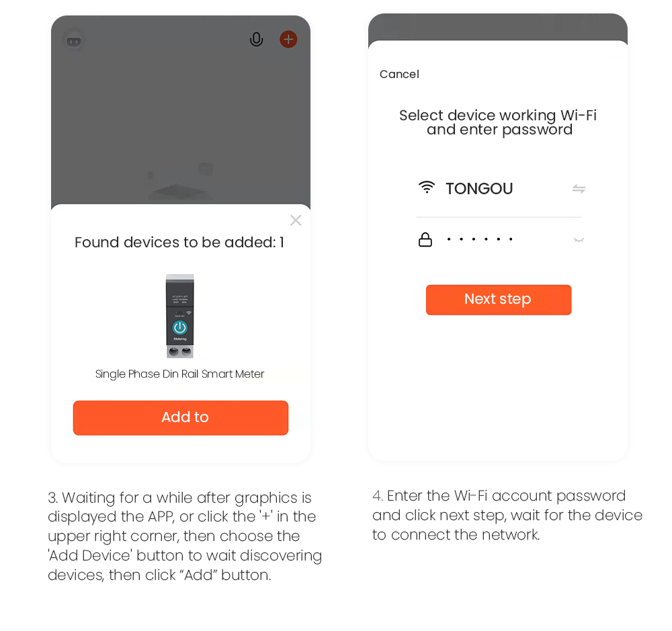The height and width of the screenshot is (631, 672).
Task: Tap Cancel on the Wi-Fi screen
Action: [399, 75]
